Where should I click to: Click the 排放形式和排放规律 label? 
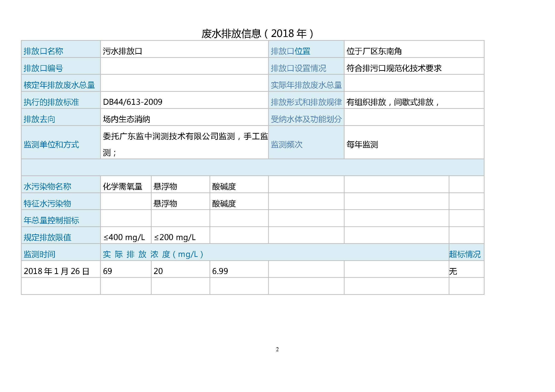[306, 102]
